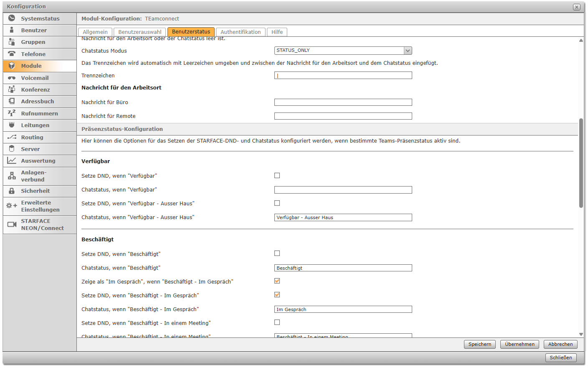588x368 pixels.
Task: Select the Leitungen plug icon
Action: pos(12,125)
